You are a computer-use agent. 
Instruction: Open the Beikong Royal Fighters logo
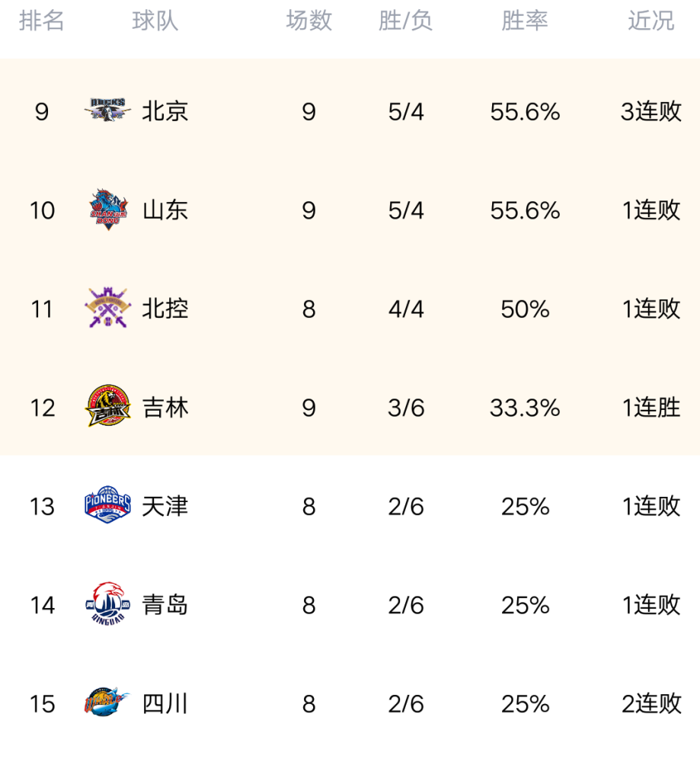(x=108, y=308)
